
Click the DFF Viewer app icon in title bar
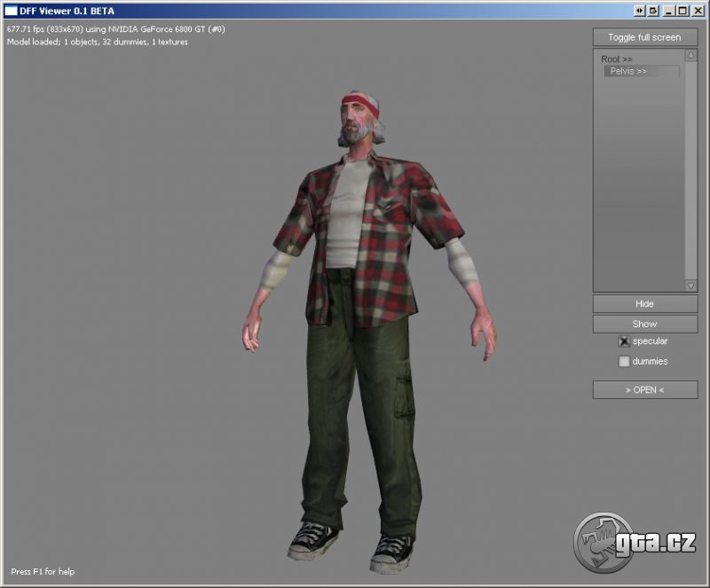tap(12, 11)
